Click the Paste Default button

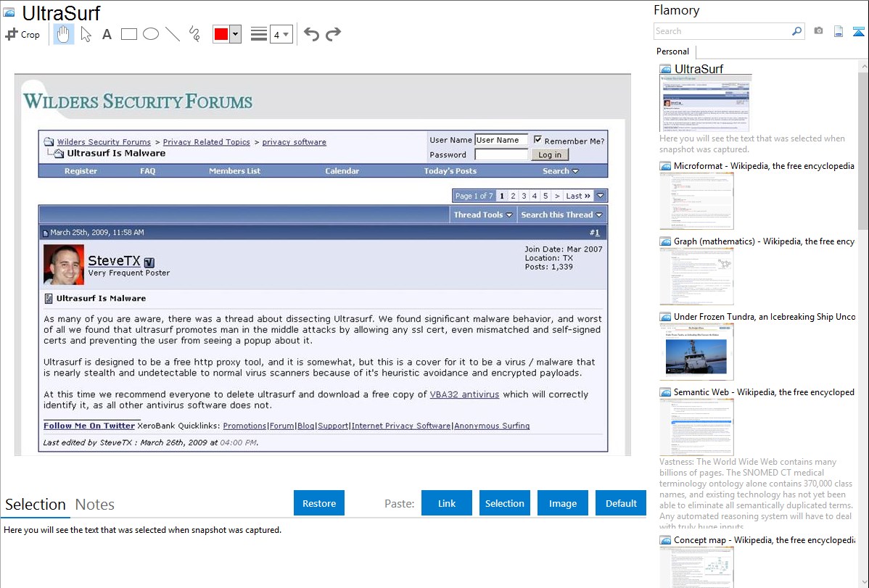(x=621, y=503)
